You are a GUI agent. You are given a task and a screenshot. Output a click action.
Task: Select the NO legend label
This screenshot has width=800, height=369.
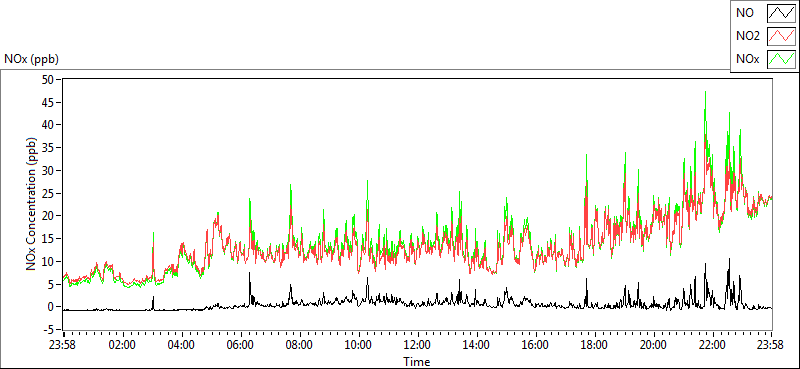[x=744, y=13]
